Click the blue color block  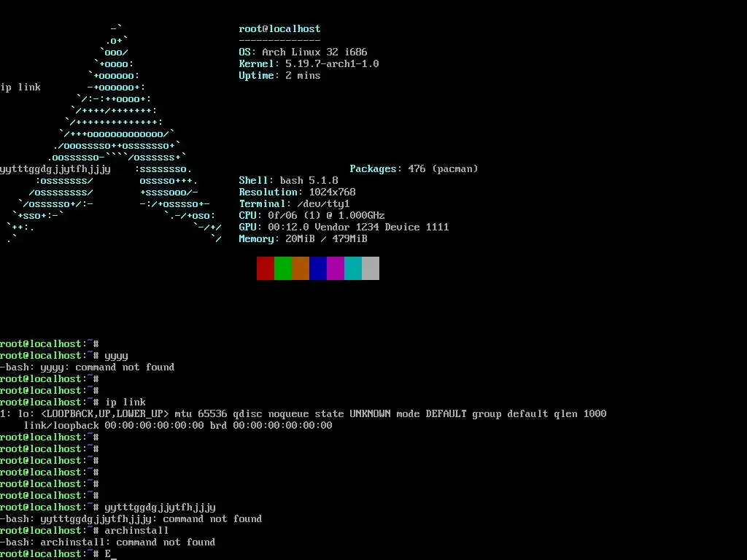pos(318,268)
